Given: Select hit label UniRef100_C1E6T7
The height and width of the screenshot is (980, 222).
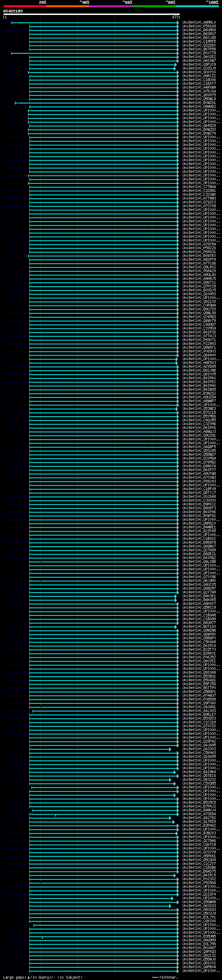Looking at the screenshot, I should click(199, 83).
